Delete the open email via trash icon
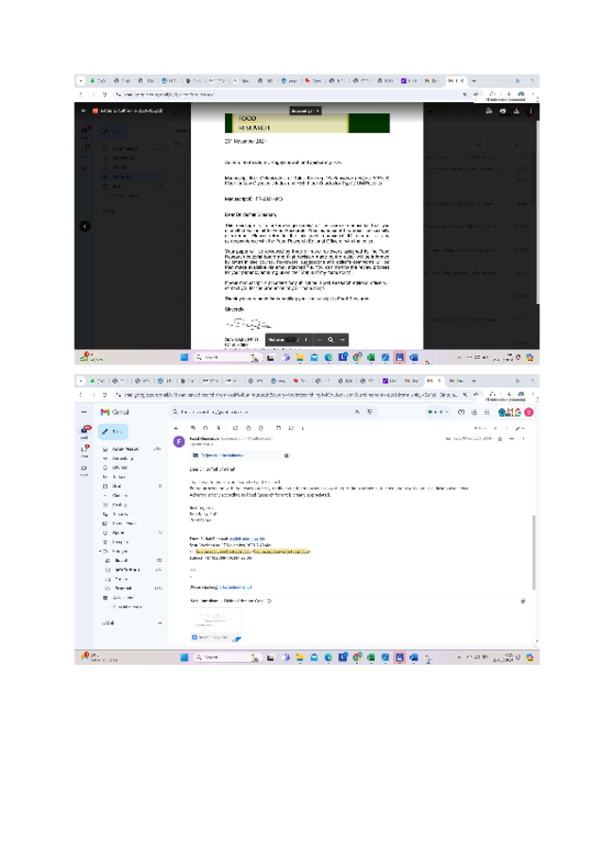This screenshot has height=868, width=614. (218, 428)
